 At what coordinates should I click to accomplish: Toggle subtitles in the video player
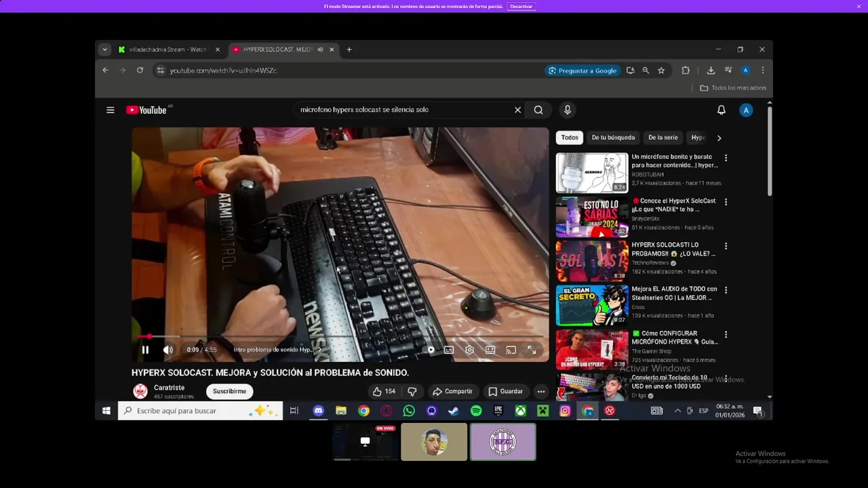coord(449,350)
